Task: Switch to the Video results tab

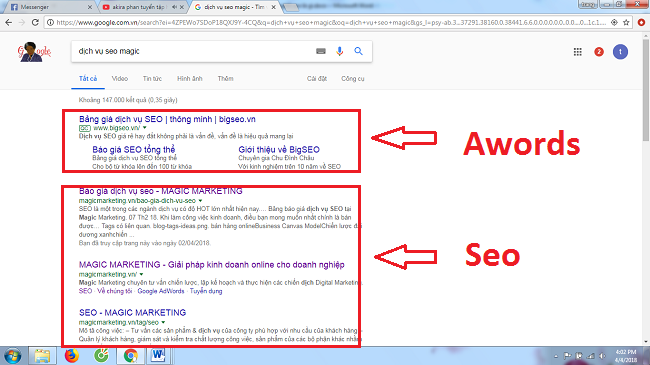Action: [x=120, y=78]
